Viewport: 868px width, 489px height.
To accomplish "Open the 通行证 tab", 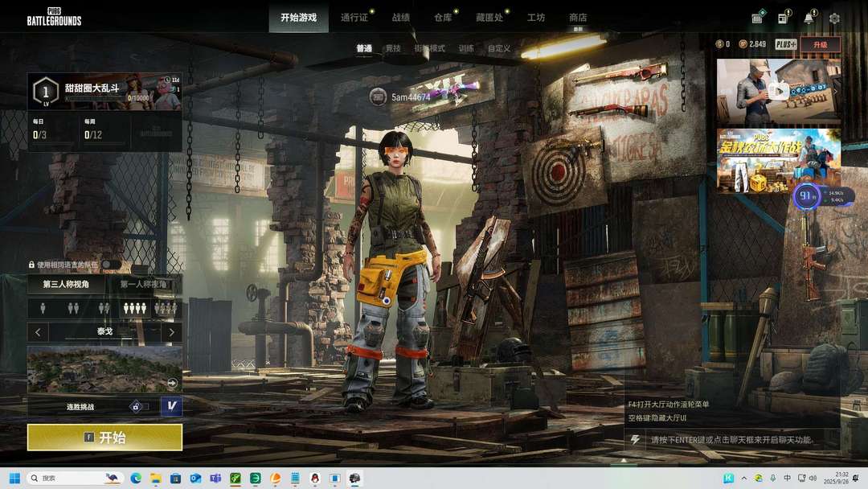I will pyautogui.click(x=354, y=18).
